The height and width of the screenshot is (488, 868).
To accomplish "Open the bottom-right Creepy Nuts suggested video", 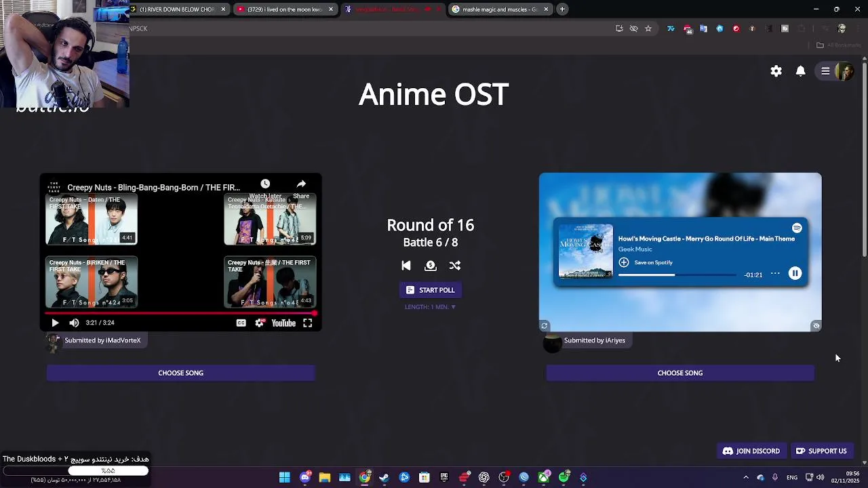I will 270,282.
